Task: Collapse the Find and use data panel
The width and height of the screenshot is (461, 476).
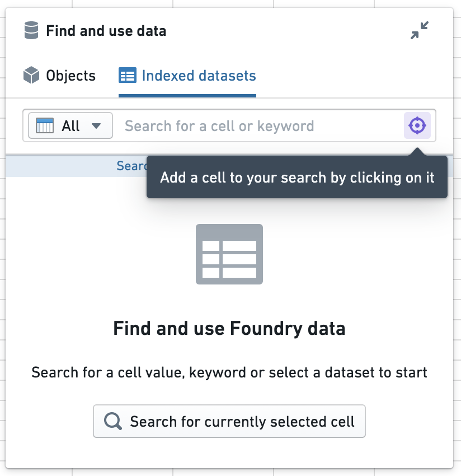Action: [420, 30]
